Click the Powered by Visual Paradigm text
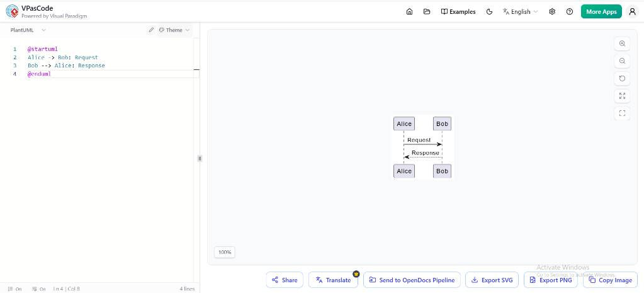The image size is (644, 293). [54, 16]
